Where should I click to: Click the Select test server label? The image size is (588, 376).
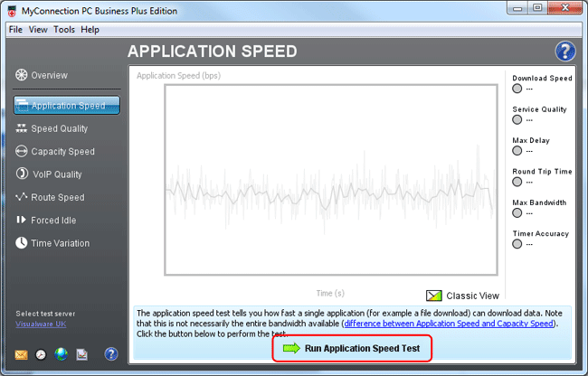tap(45, 314)
